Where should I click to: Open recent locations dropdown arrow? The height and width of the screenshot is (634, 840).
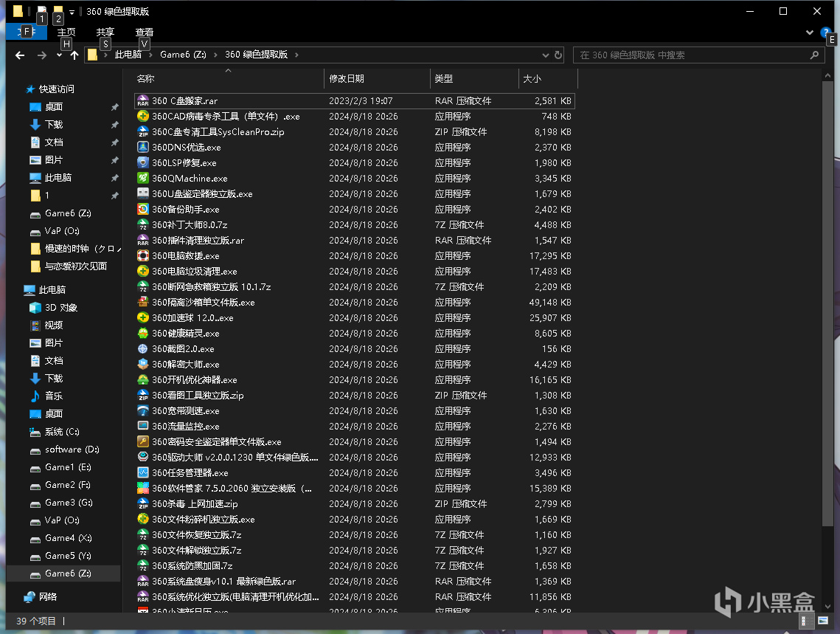(x=60, y=55)
